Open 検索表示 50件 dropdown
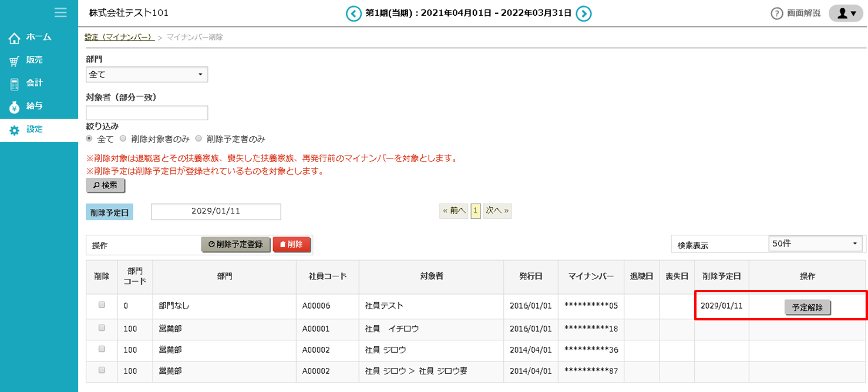This screenshot has width=868, height=392. [x=815, y=244]
